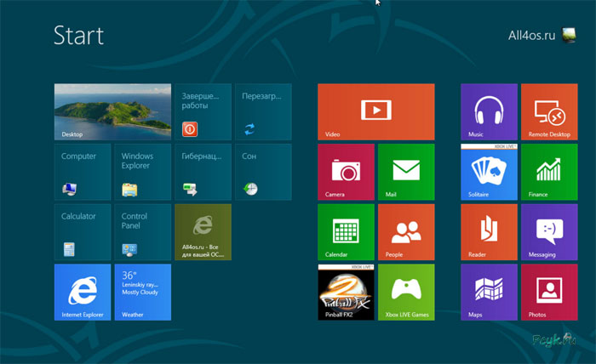Launch the Music tile
The image size is (596, 364).
pyautogui.click(x=490, y=112)
